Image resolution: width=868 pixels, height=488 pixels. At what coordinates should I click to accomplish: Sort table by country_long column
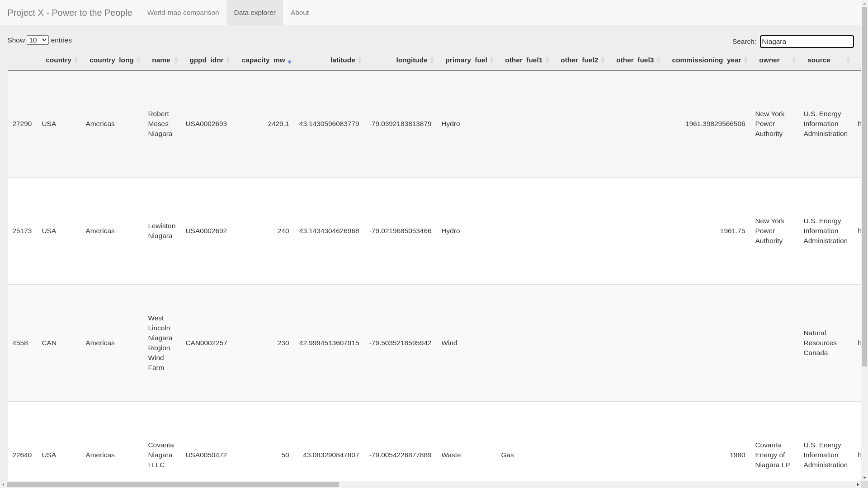tap(112, 60)
